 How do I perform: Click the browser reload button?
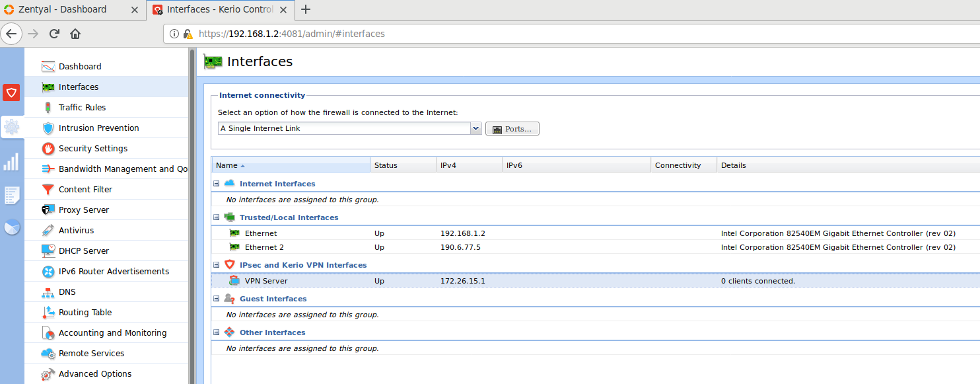(54, 34)
